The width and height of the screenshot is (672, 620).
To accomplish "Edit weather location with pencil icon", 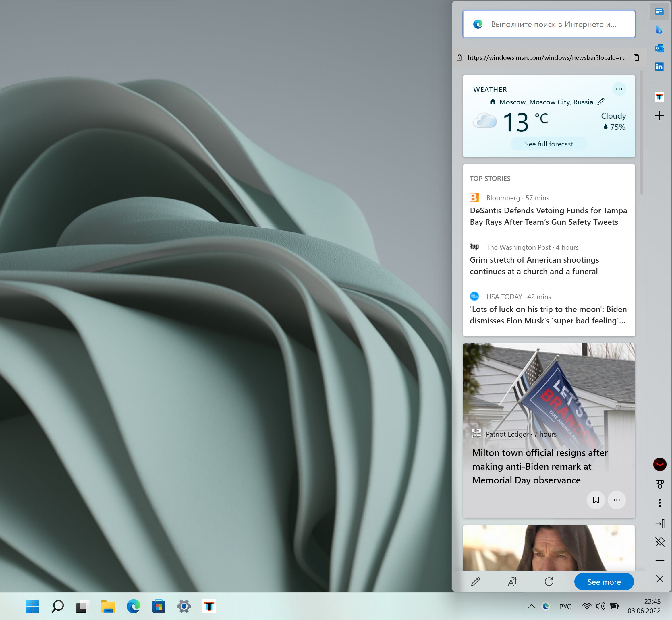I will 601,101.
